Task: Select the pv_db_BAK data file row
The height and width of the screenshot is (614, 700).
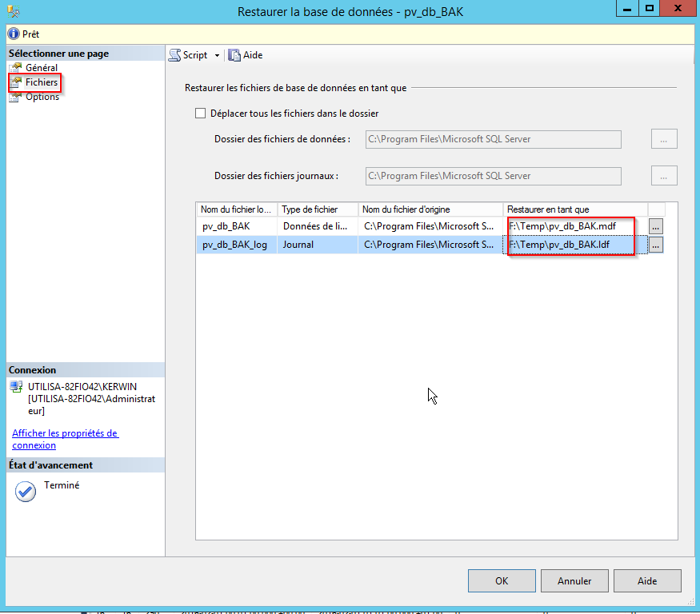Action: click(x=235, y=226)
